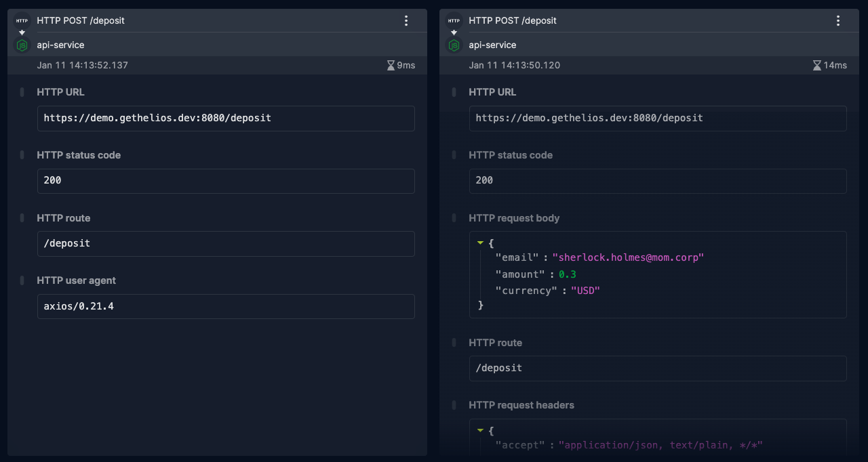Screen dimensions: 868x462
Task: Open the right panel's three-dot menu
Action: [x=838, y=21]
